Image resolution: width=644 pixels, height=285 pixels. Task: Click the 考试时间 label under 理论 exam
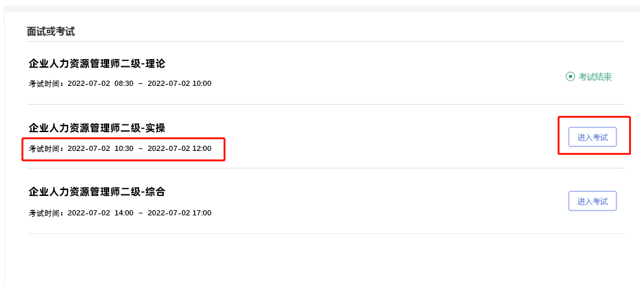click(x=45, y=83)
